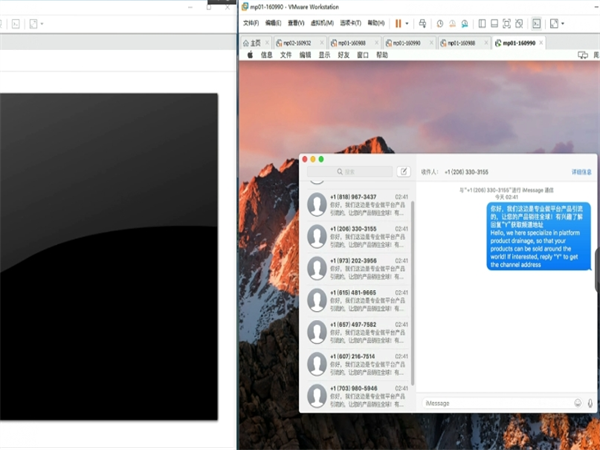Click the VMware console view icon

[x=535, y=23]
